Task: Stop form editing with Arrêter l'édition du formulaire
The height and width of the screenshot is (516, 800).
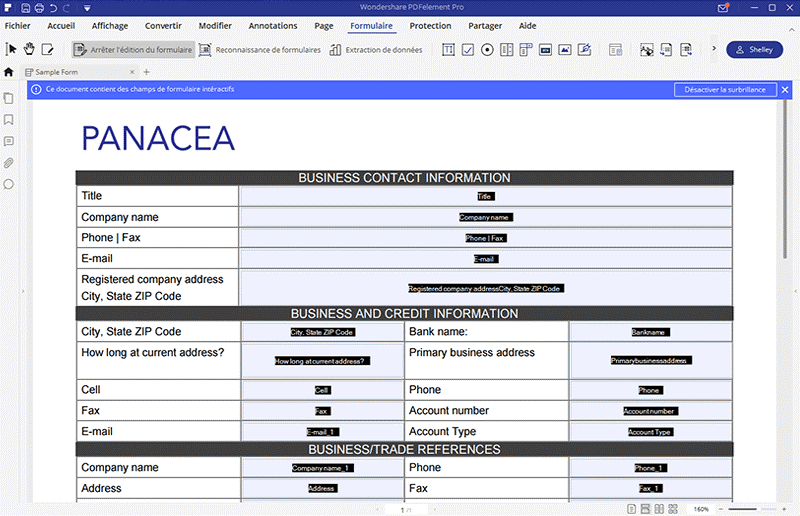Action: (133, 50)
